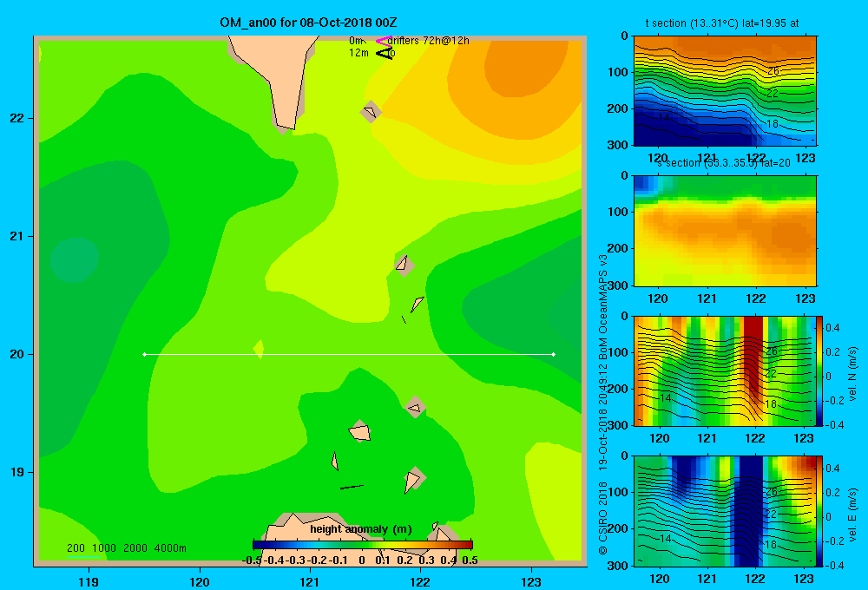The width and height of the screenshot is (868, 590).
Task: Click the 'vel. E (m/s)' axis label
Action: (852, 514)
